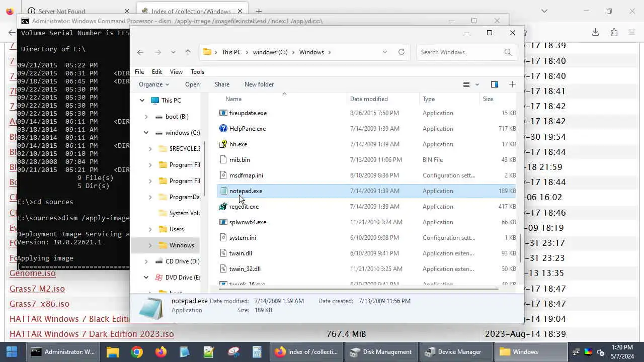Select regedit.exe file
Image resolution: width=644 pixels, height=362 pixels.
244,207
